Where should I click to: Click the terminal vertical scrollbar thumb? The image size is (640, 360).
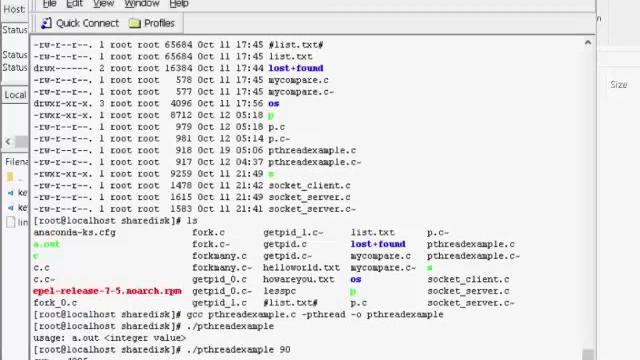[588, 354]
